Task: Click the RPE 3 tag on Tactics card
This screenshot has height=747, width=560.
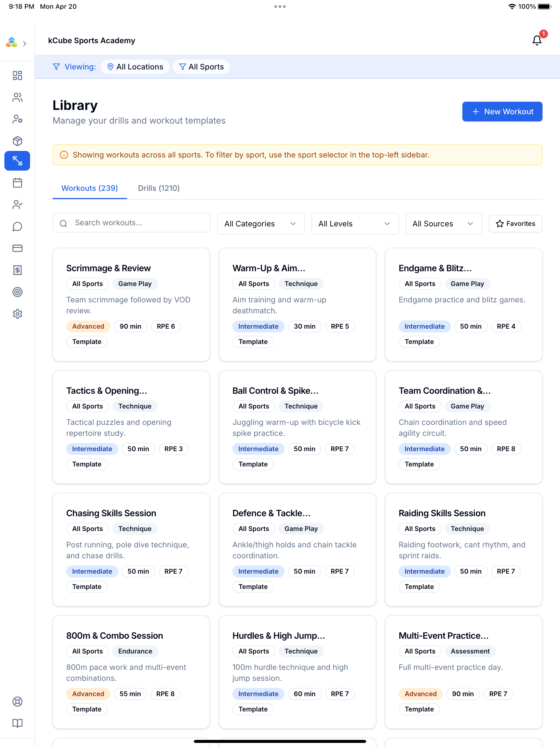Action: [173, 449]
